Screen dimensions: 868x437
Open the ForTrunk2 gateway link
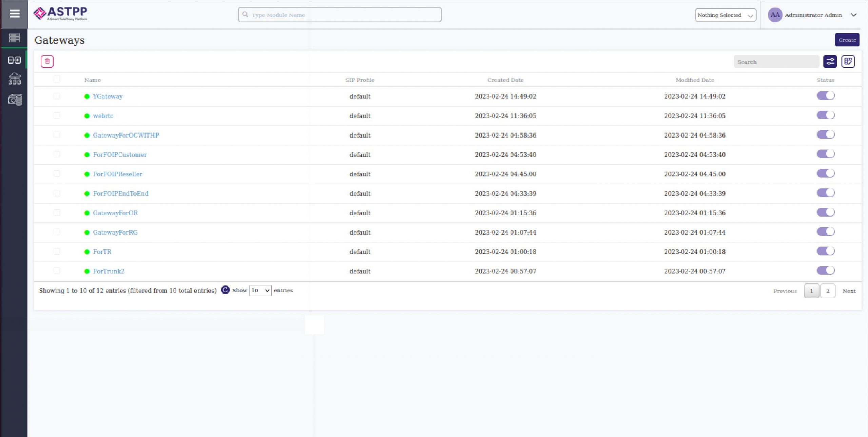point(108,271)
